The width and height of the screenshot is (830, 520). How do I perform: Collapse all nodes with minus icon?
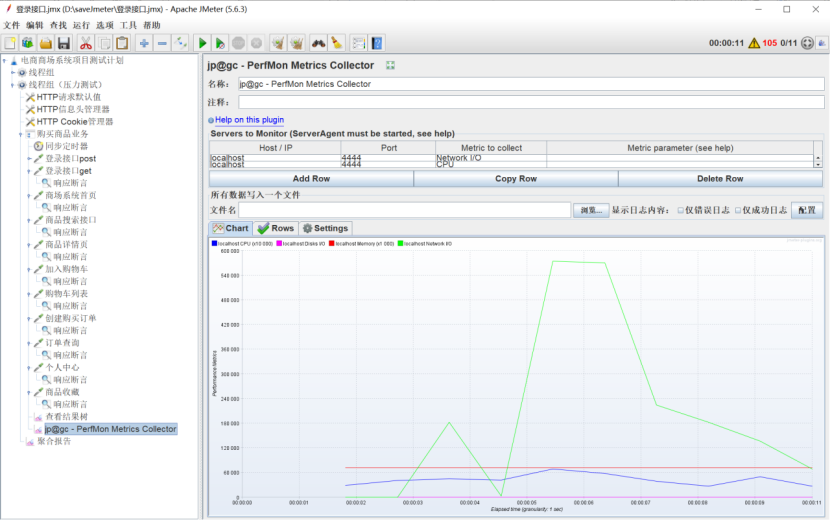tap(163, 43)
